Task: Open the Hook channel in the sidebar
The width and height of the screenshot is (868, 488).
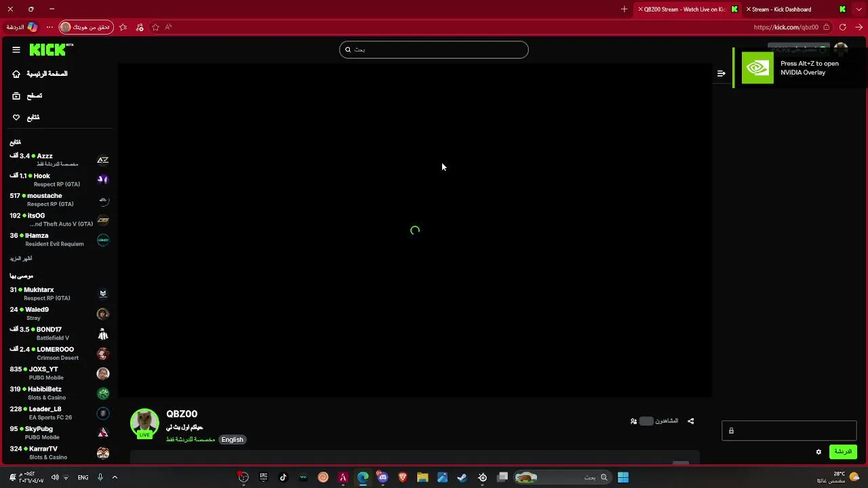Action: pyautogui.click(x=60, y=180)
